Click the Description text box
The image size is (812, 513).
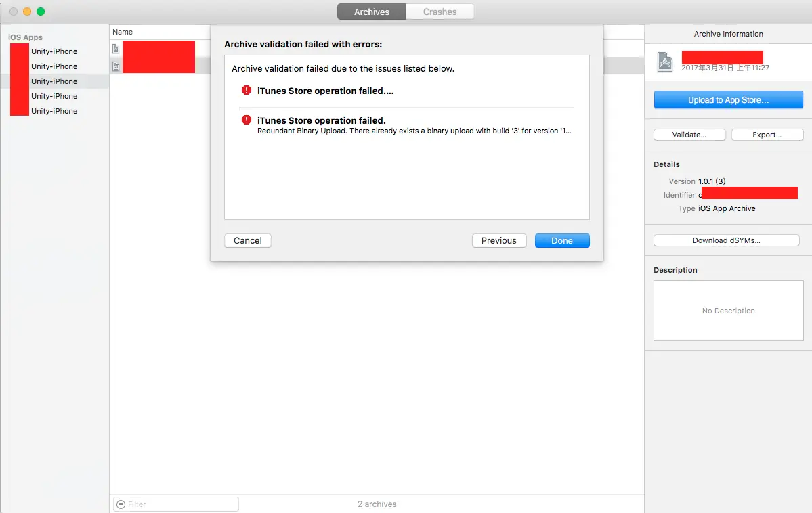point(728,311)
